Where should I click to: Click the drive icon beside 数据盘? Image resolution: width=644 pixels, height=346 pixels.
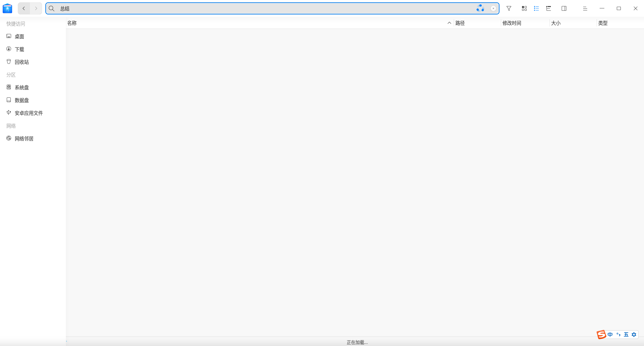click(x=9, y=100)
